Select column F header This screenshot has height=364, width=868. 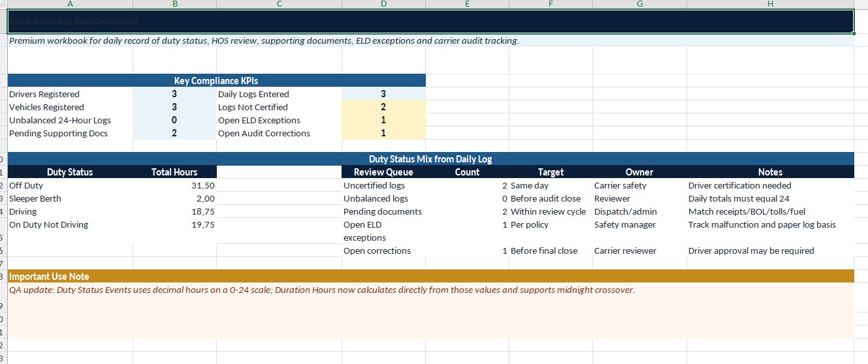pyautogui.click(x=551, y=4)
